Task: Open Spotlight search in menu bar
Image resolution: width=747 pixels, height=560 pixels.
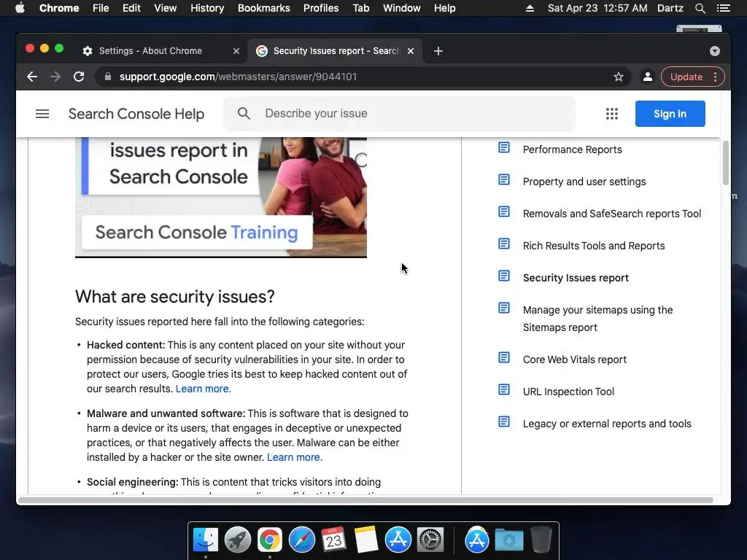Action: click(x=700, y=8)
